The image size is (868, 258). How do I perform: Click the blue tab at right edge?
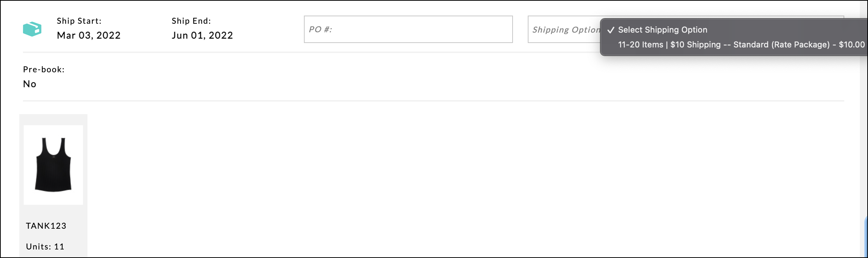[x=866, y=237]
